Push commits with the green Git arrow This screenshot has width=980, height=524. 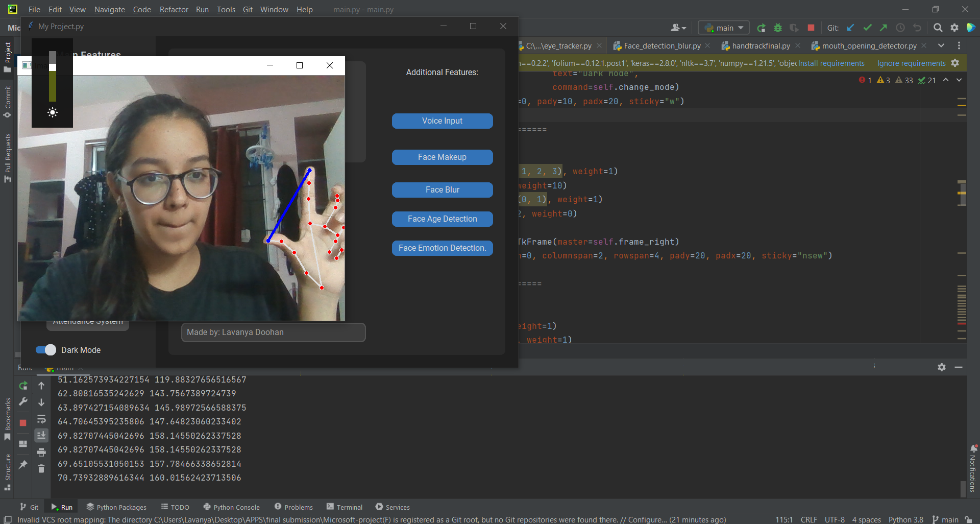coord(884,28)
